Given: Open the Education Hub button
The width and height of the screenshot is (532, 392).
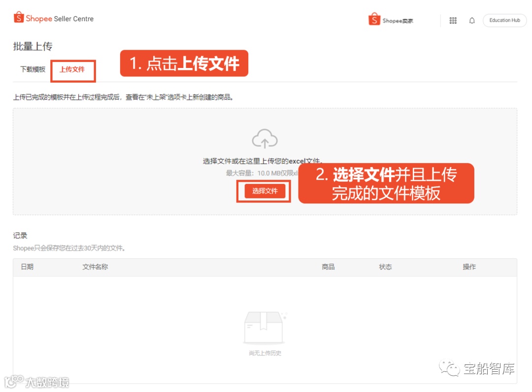Looking at the screenshot, I should pyautogui.click(x=504, y=20).
